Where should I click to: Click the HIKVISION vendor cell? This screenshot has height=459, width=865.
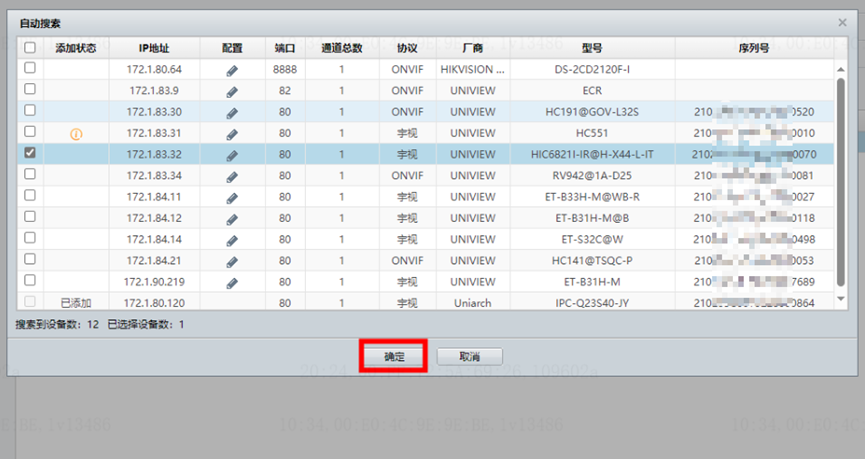click(x=473, y=70)
